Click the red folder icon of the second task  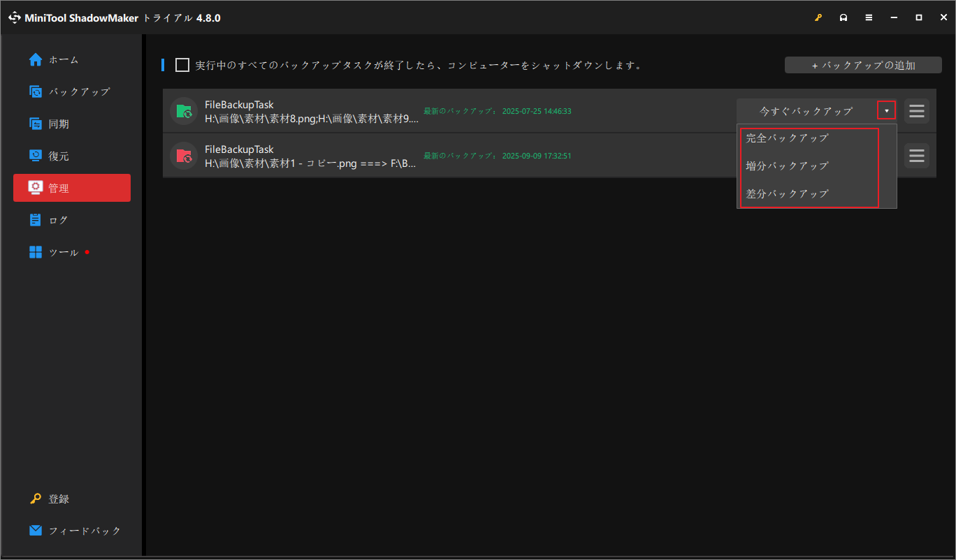coord(184,156)
